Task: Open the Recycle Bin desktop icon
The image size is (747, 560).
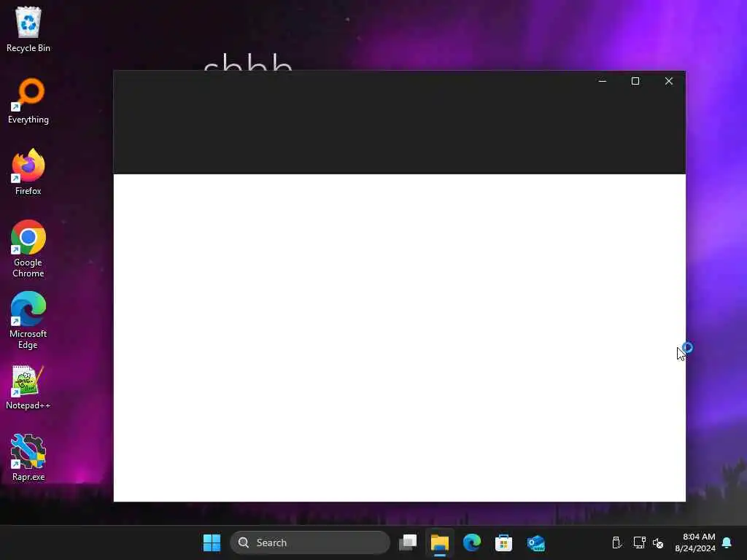Action: (28, 29)
